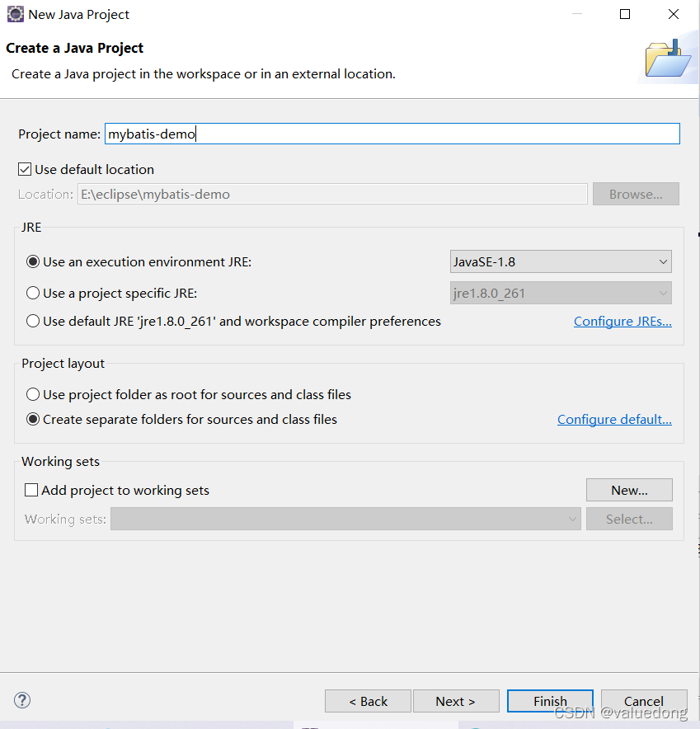Open the jre1.8.0_261 project JRE dropdown
Screen dimensions: 700x729
pyautogui.click(x=561, y=293)
